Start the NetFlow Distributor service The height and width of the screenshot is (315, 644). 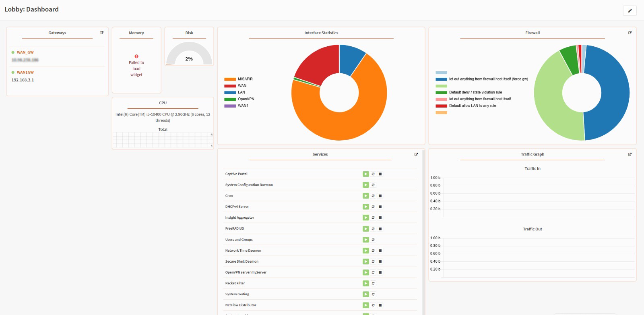pos(366,305)
